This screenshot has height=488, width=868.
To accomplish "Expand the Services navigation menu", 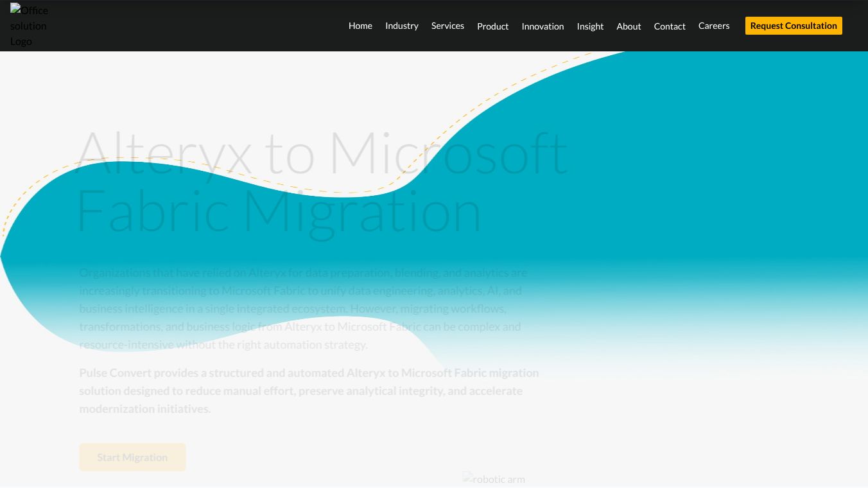I will tap(447, 26).
